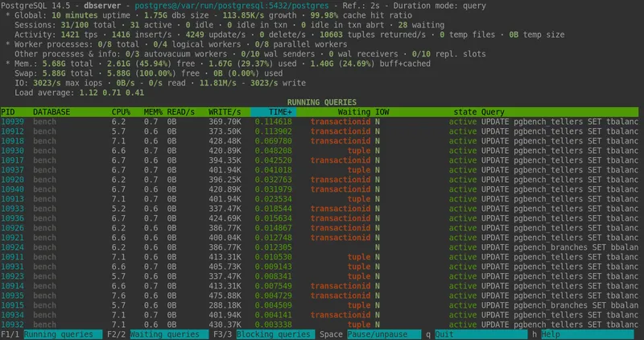
Task: Open Help in the footer bar
Action: 588,334
